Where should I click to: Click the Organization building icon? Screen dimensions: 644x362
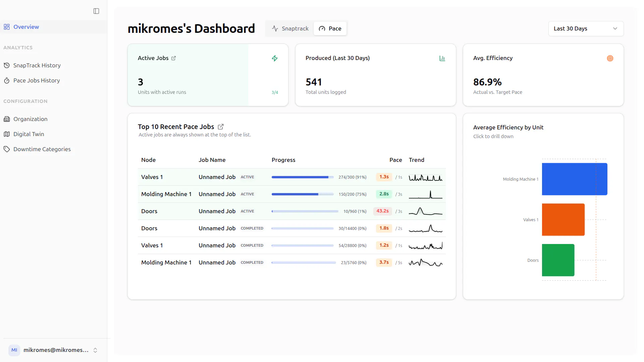point(7,119)
